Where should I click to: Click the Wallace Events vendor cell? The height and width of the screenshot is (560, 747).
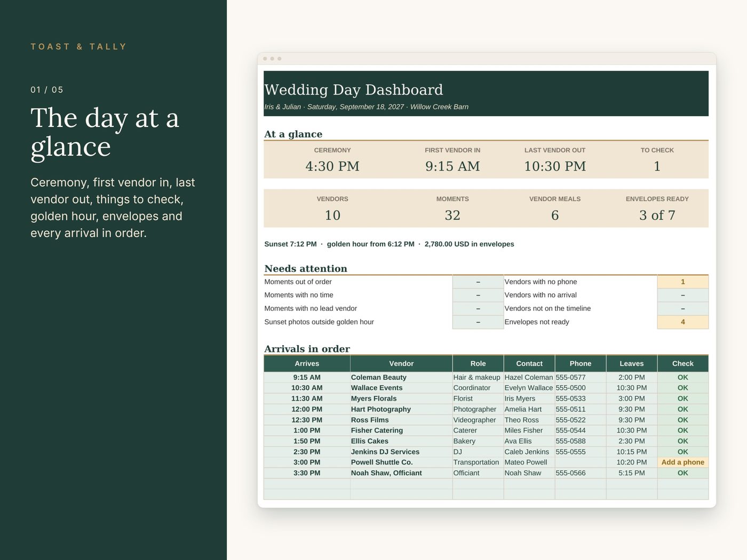pos(401,388)
